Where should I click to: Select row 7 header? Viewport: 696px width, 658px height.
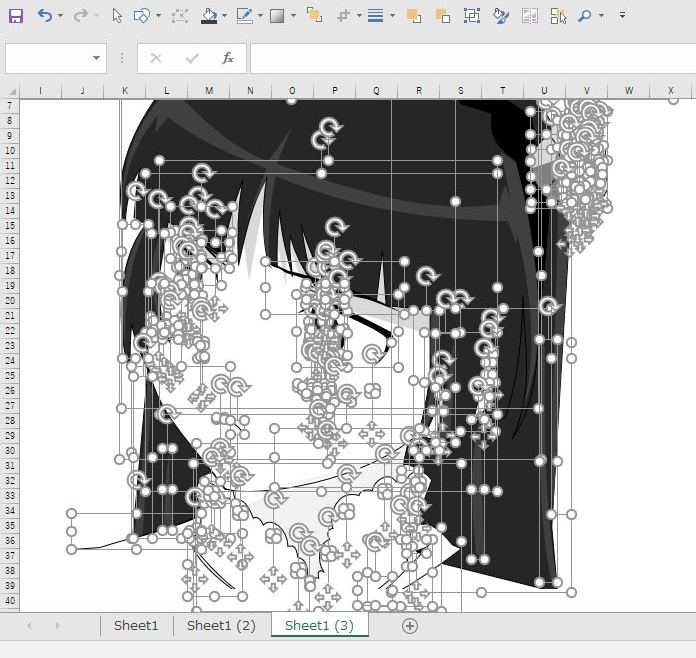[10, 106]
